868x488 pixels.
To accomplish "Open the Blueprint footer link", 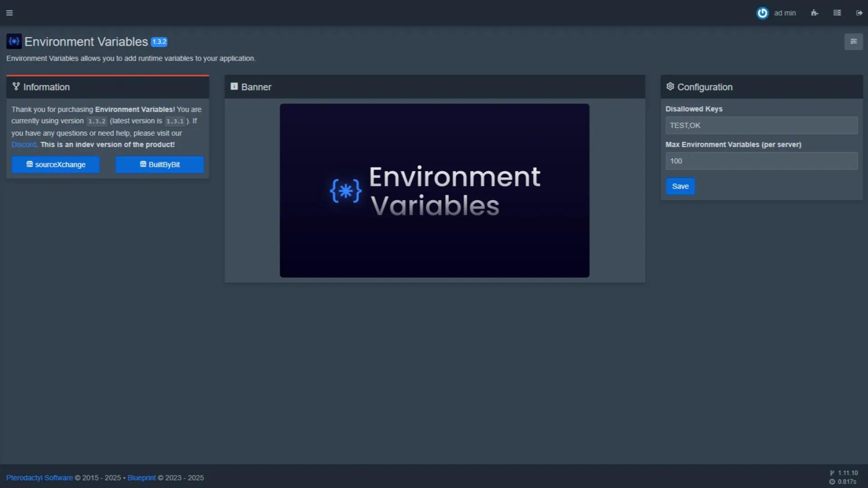I will tap(142, 478).
